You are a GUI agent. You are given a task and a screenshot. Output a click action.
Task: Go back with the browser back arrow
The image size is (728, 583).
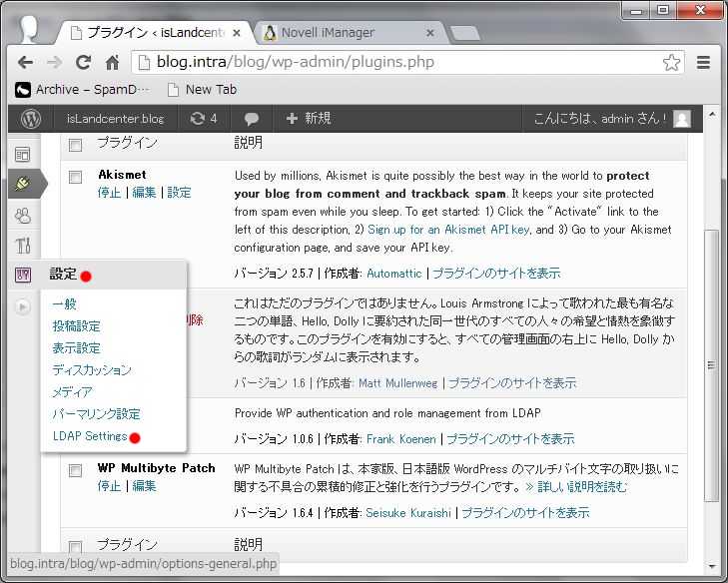25,62
